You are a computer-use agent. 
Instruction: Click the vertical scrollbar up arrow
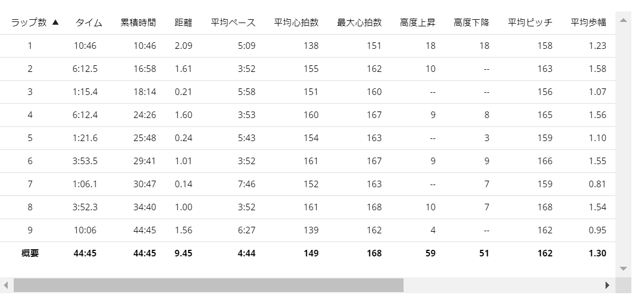coord(623,20)
